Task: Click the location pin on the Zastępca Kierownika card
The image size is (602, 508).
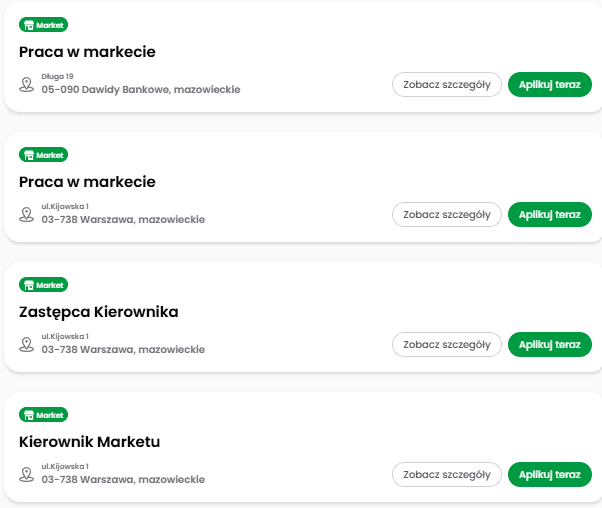Action: pos(27,344)
